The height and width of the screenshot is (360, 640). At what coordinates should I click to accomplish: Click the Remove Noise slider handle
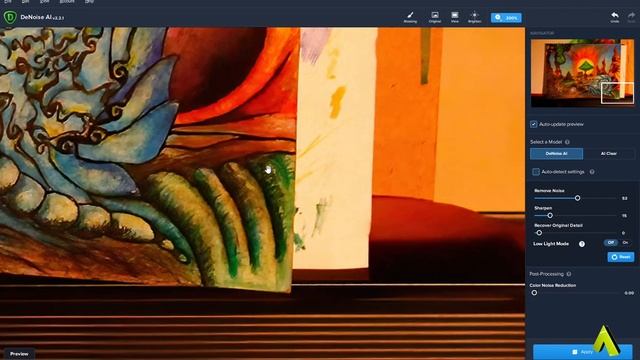click(577, 198)
